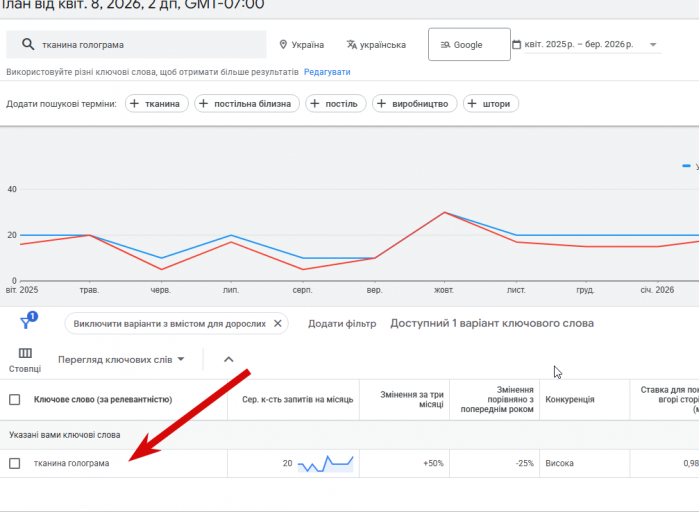
Task: Tick the select-all checkbox in table header
Action: click(x=15, y=399)
